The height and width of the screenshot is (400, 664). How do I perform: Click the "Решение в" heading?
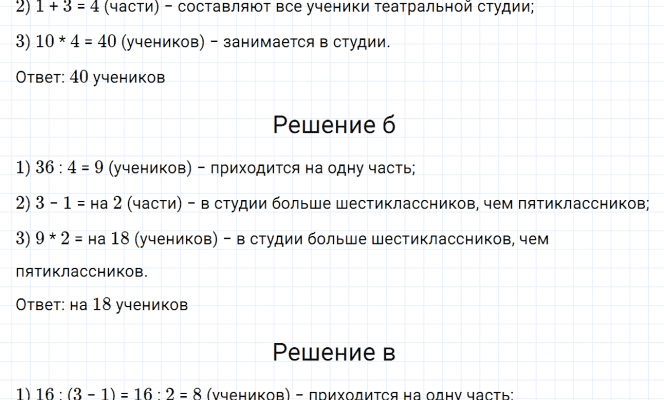tap(333, 352)
